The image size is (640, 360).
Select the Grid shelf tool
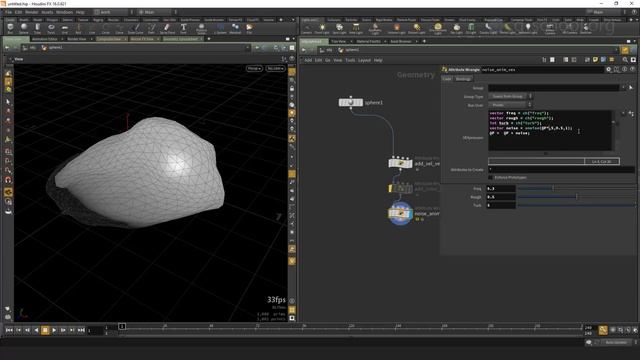65,29
